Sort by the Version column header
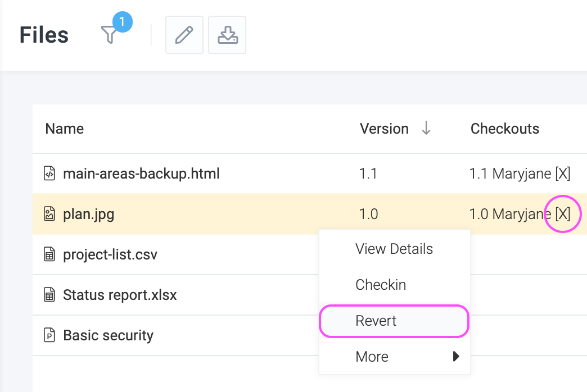 384,129
